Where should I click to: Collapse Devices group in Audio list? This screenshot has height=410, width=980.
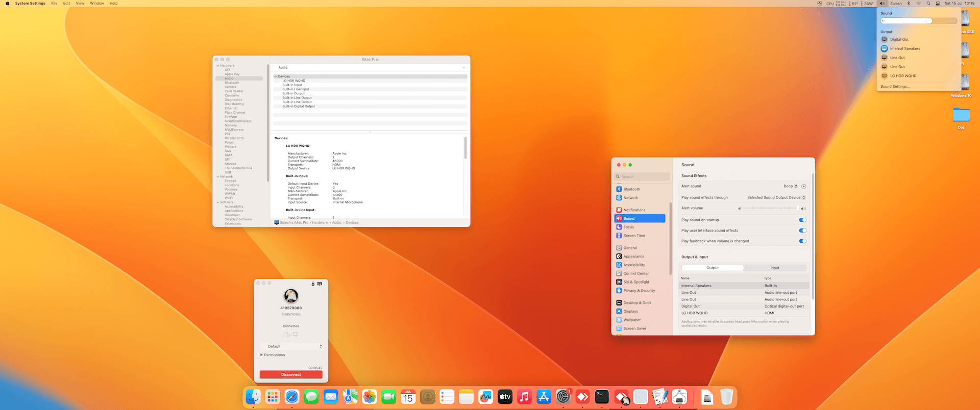276,76
